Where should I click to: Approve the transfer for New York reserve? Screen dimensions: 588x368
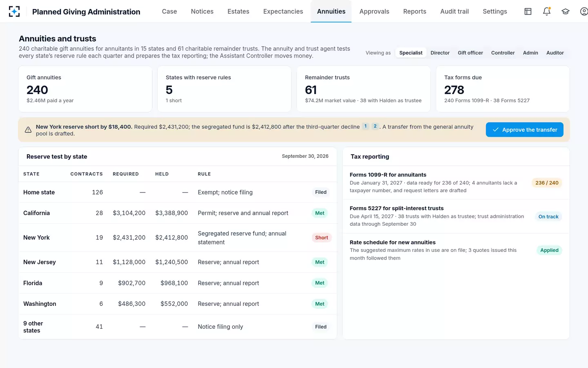click(524, 130)
